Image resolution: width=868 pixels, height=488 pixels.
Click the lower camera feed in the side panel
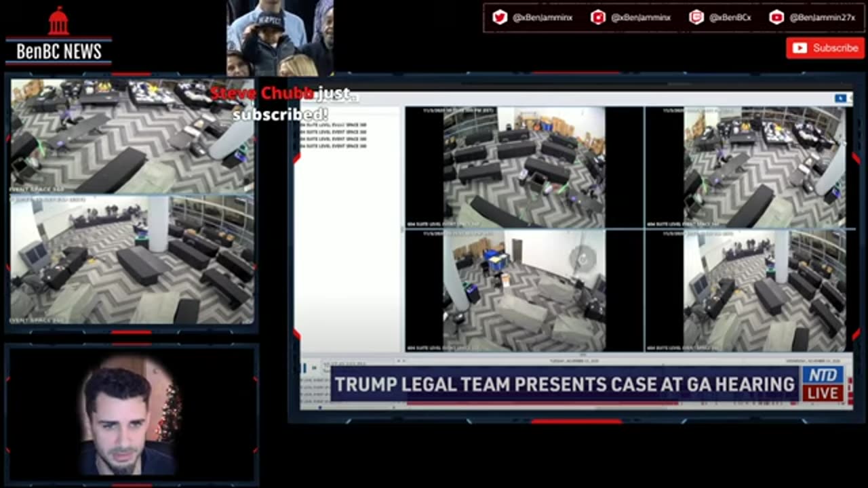coord(132,260)
